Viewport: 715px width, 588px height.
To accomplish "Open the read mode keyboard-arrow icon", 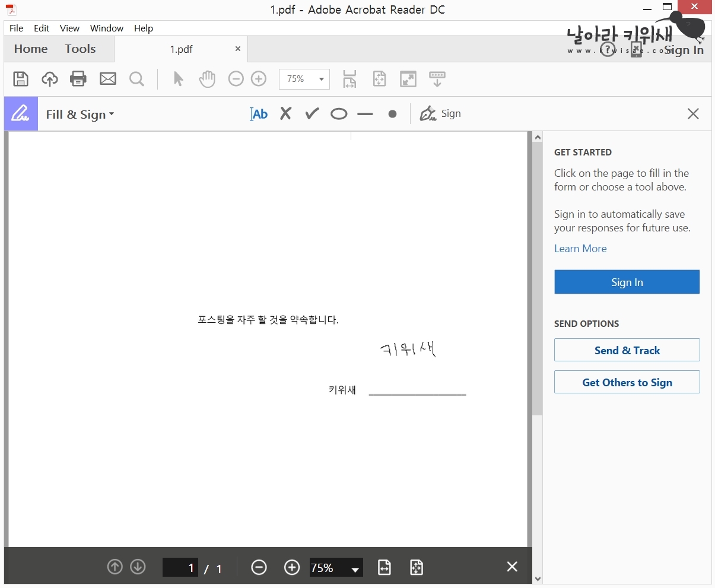I will pyautogui.click(x=437, y=79).
